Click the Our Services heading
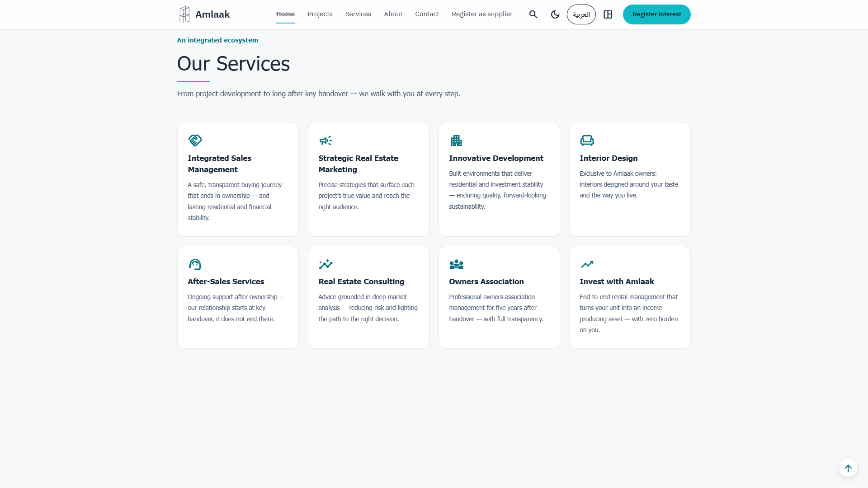This screenshot has width=868, height=488. point(233,64)
